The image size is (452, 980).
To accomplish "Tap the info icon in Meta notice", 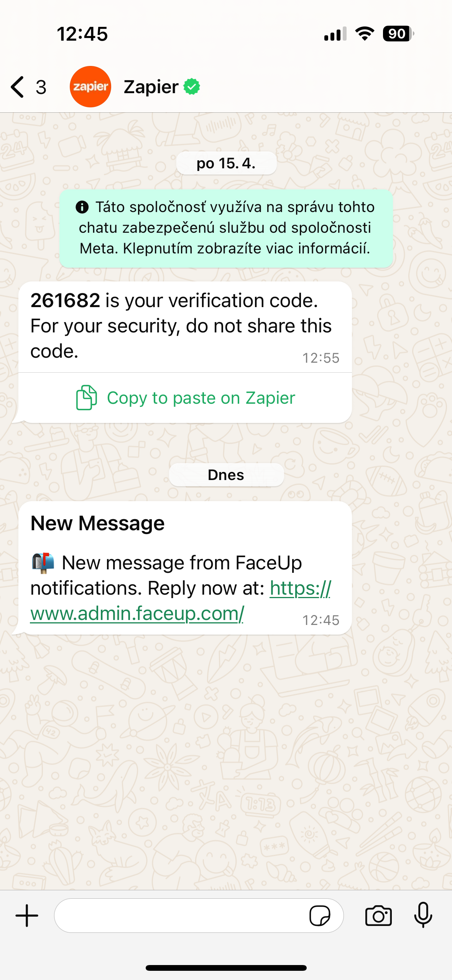I will tap(82, 207).
